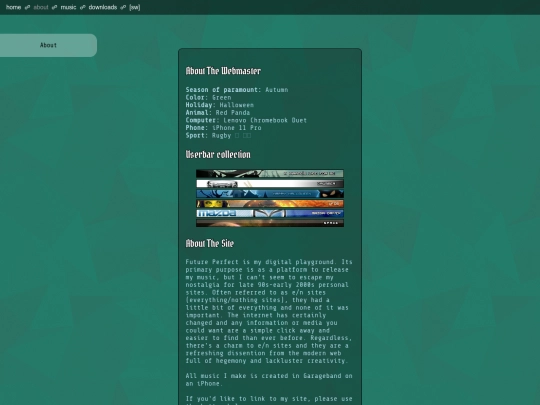Click the orange fiery userbar

click(270, 204)
